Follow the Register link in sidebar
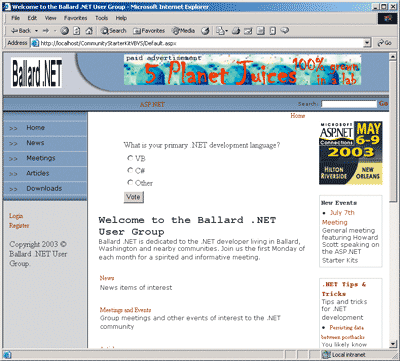This screenshot has height=361, width=400. 19,226
